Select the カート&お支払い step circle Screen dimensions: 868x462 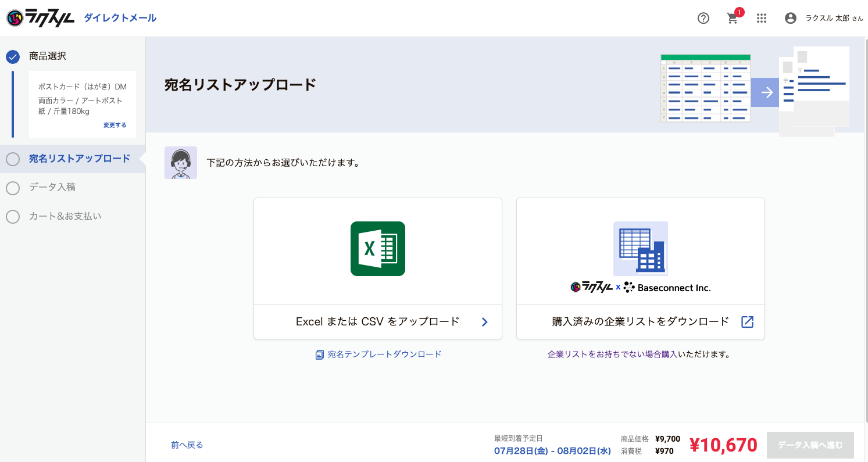coord(13,217)
